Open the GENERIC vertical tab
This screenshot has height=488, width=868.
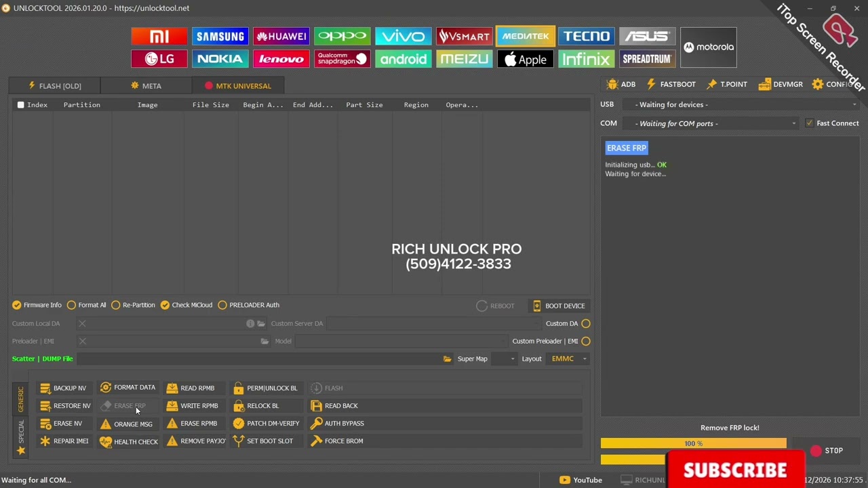tap(20, 399)
